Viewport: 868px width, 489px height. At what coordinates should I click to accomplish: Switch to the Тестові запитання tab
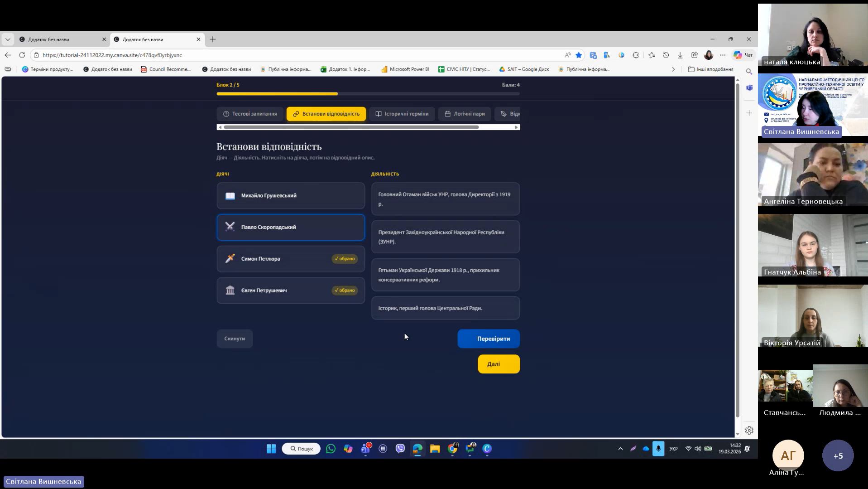[x=250, y=114]
